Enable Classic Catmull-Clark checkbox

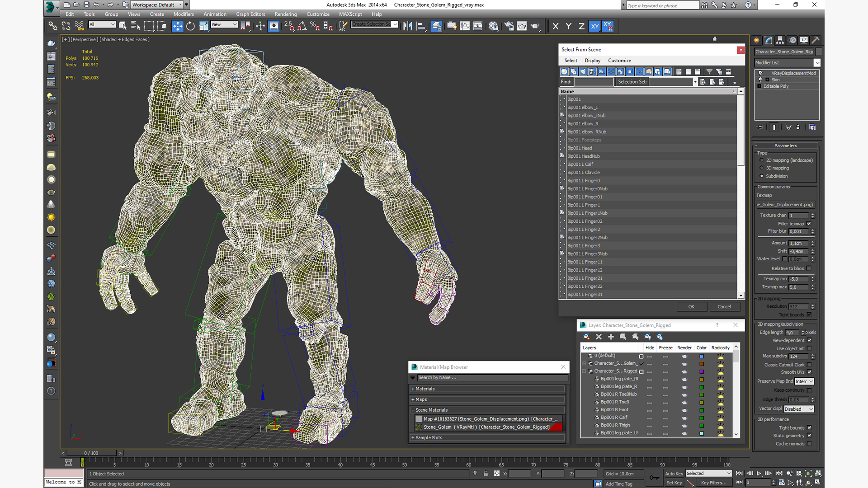[809, 365]
